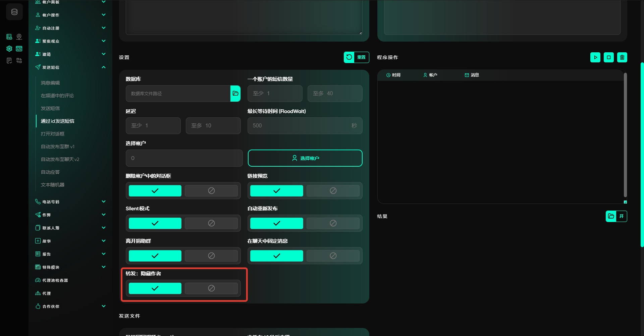Select 自动应答 in the sidebar
Screen dimensions: 644x336
click(50, 172)
